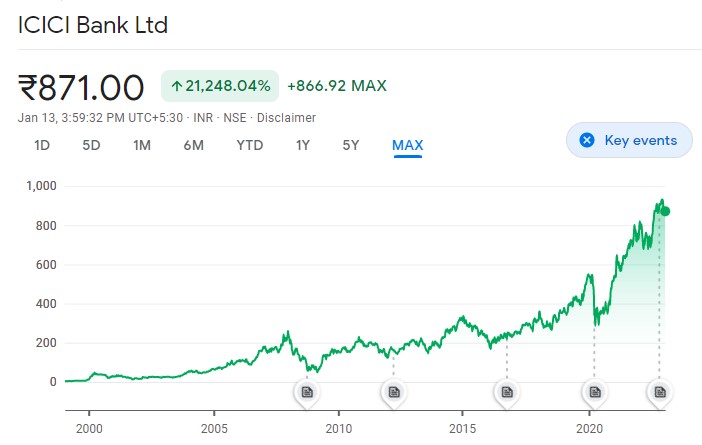This screenshot has width=702, height=445.
Task: Click the key event icon near 2020
Action: (x=594, y=392)
